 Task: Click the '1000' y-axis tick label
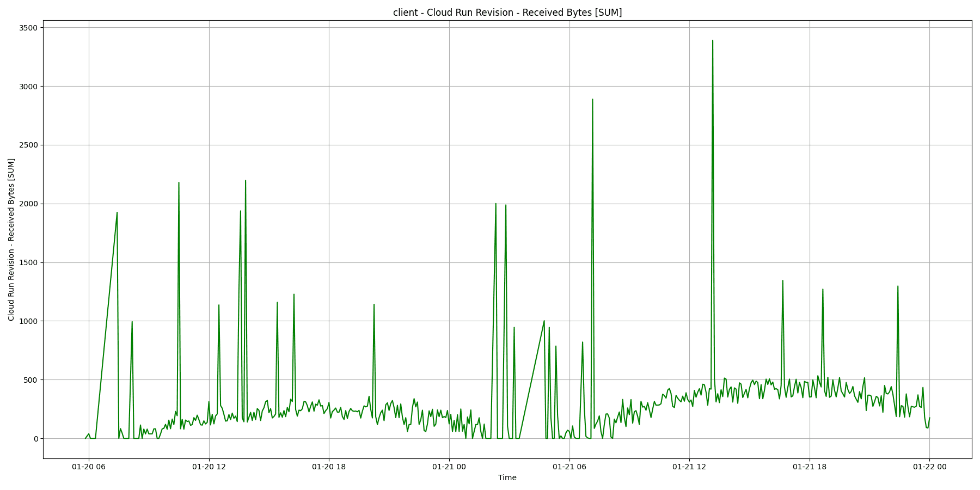tap(29, 321)
